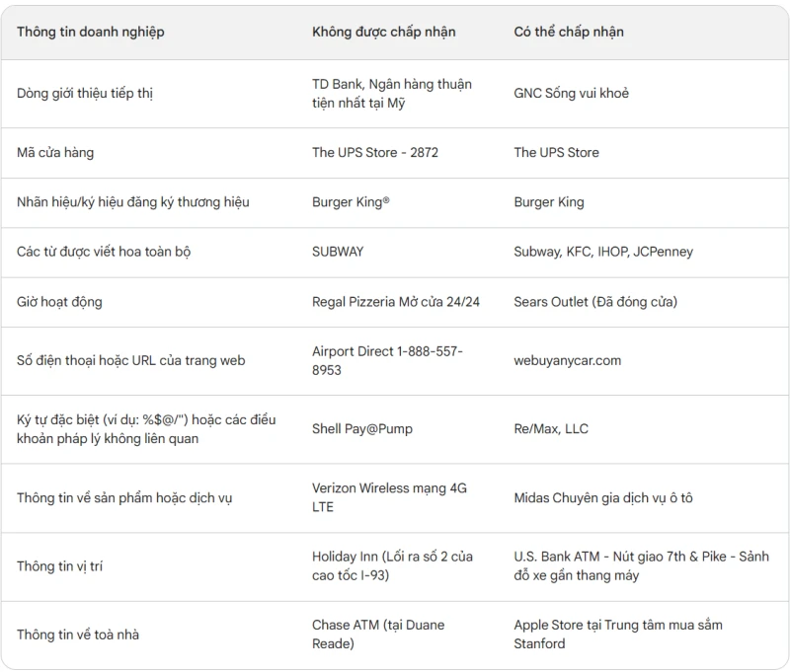Screen dimensions: 790x672
Task: Click the 'webuyanycar.com' URL text
Action: [567, 361]
